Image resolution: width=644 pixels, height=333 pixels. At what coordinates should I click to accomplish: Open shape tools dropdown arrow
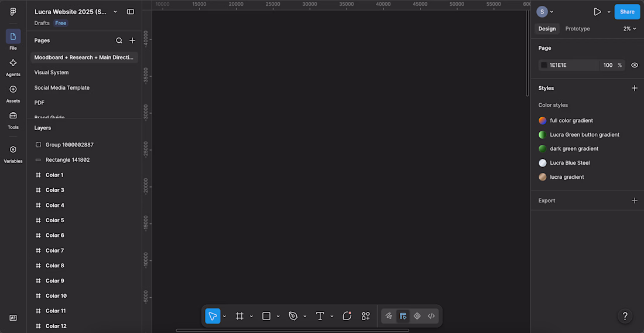278,316
